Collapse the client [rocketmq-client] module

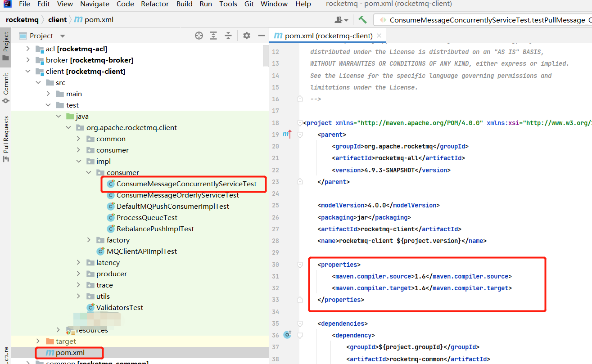click(x=28, y=71)
